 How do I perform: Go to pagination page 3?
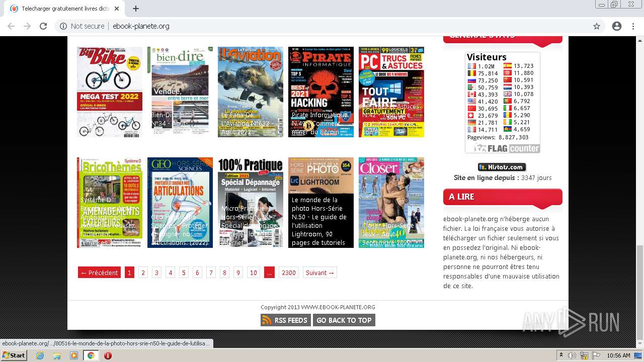click(x=156, y=273)
